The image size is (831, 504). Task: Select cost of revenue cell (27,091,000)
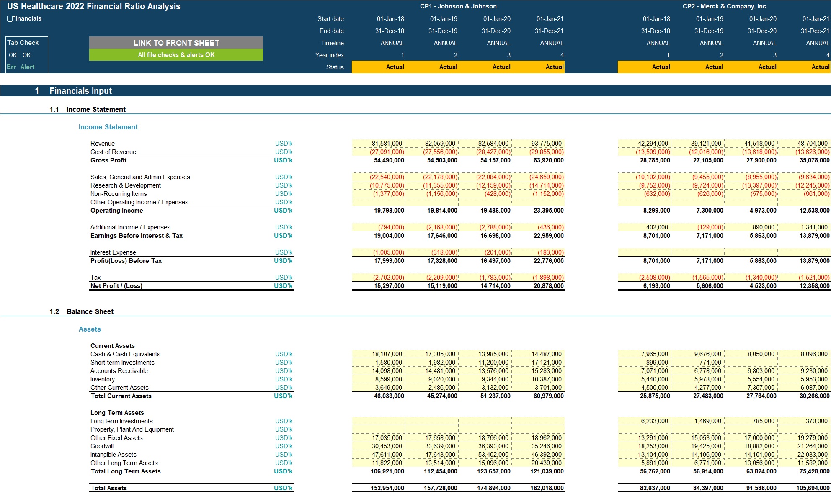click(x=379, y=152)
